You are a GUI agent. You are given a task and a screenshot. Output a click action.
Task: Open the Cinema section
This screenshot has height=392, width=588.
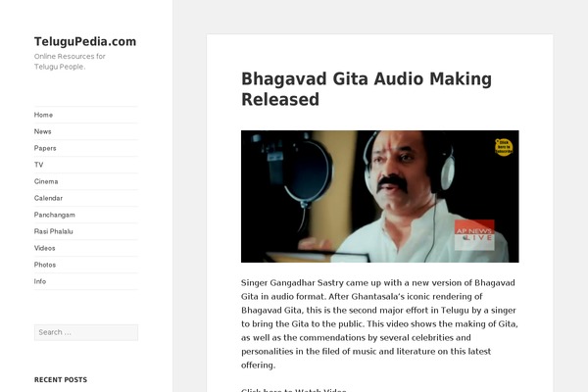(x=46, y=181)
